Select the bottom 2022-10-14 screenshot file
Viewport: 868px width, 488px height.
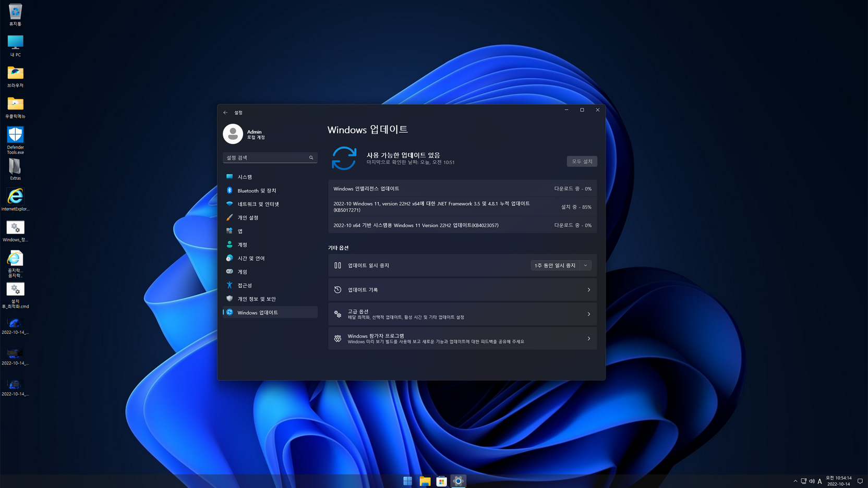(15, 388)
